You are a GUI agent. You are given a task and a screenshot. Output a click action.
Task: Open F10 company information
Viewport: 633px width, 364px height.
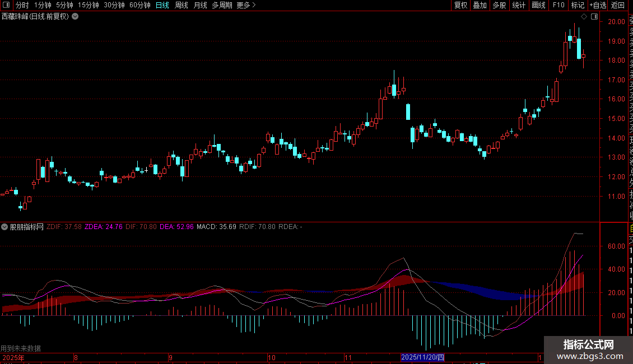click(x=558, y=5)
